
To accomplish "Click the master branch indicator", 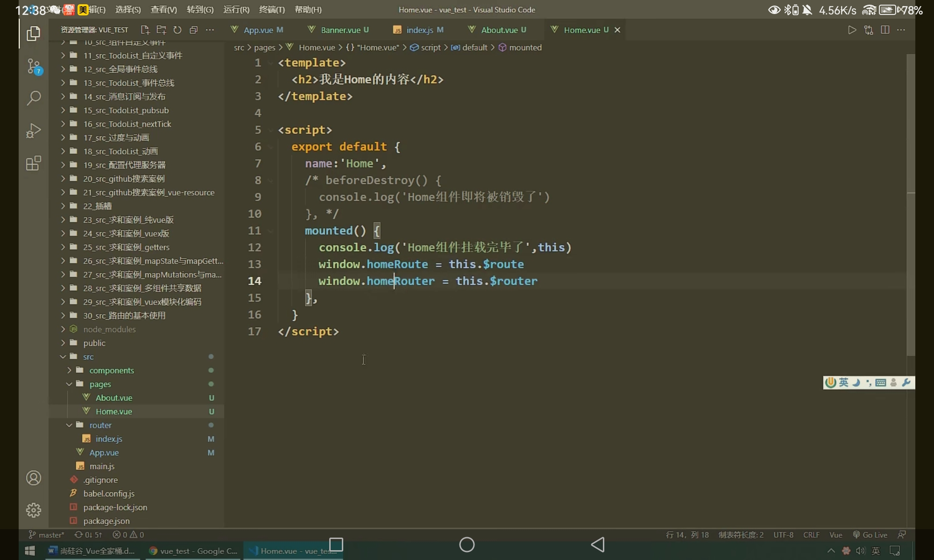I will 47,535.
